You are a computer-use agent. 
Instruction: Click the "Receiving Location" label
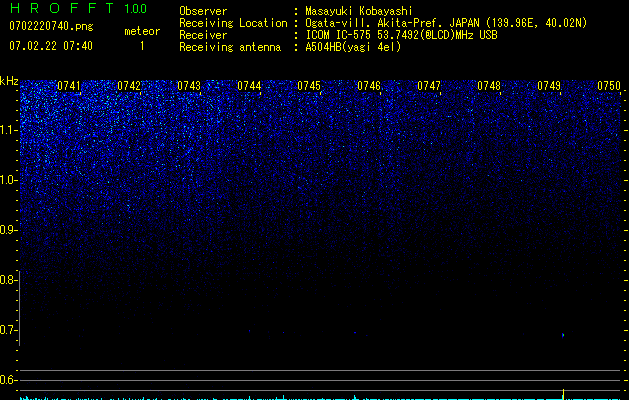tap(233, 23)
